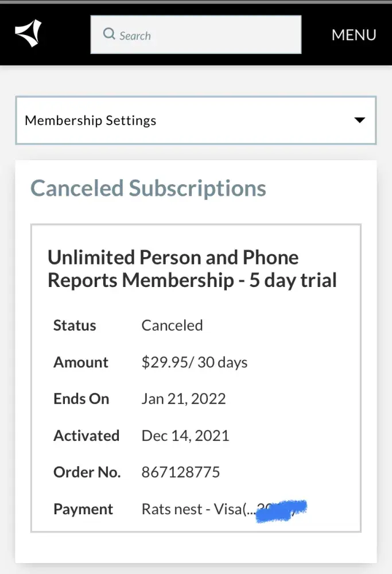Click the Activated label
Screen dimensions: 392x574
pyautogui.click(x=86, y=436)
